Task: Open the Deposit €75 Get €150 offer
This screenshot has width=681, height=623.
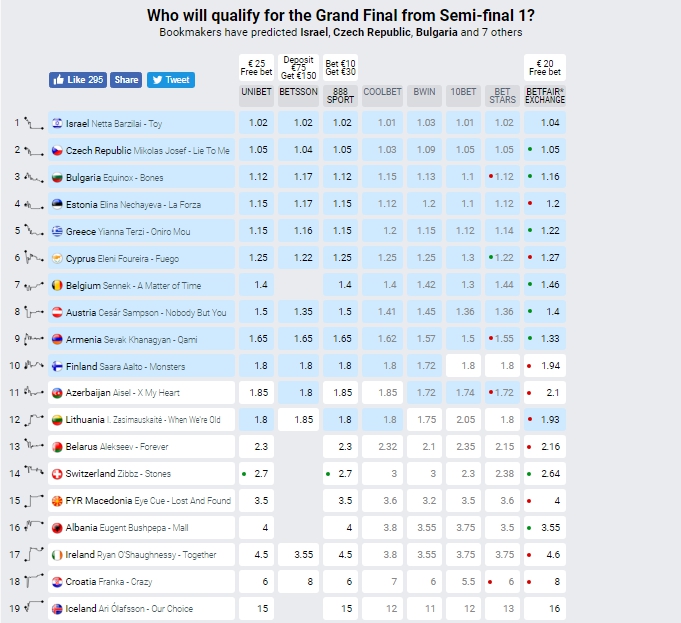Action: (299, 67)
